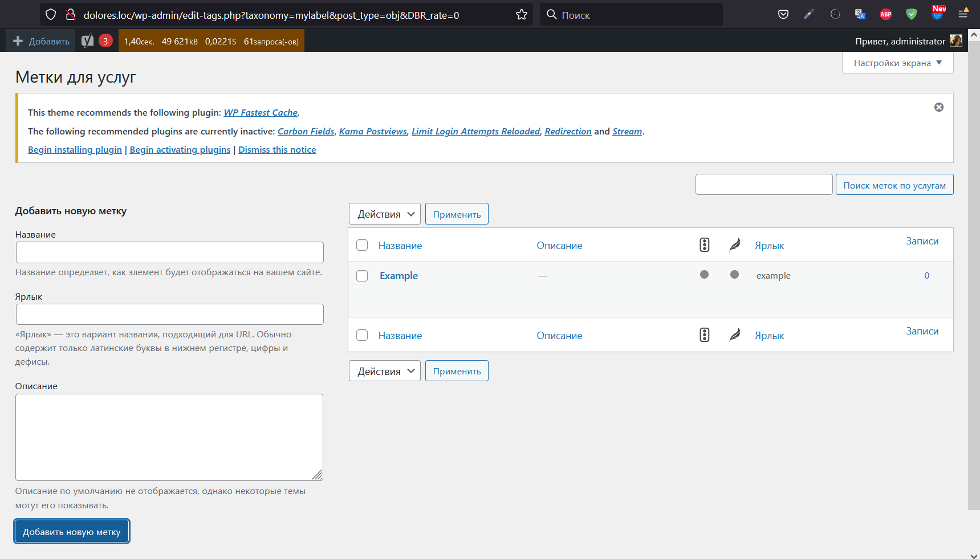Click Dismiss this notice link
980x559 pixels.
pyautogui.click(x=277, y=149)
